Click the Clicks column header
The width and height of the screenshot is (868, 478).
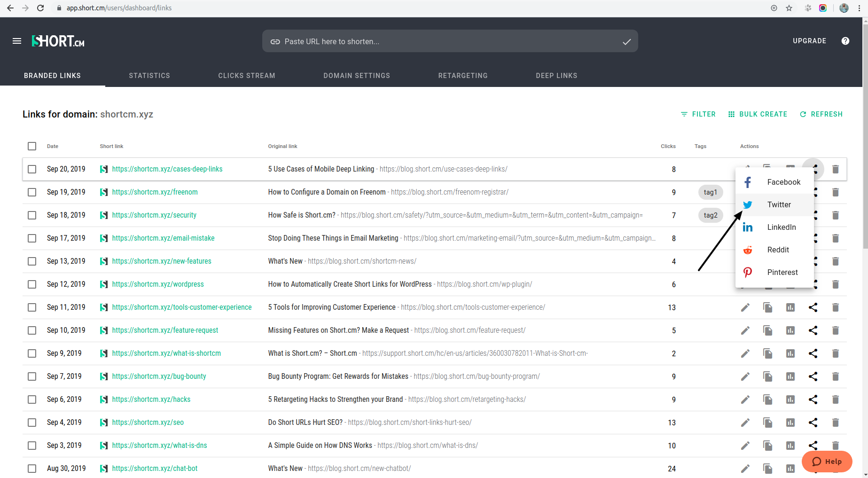(668, 146)
